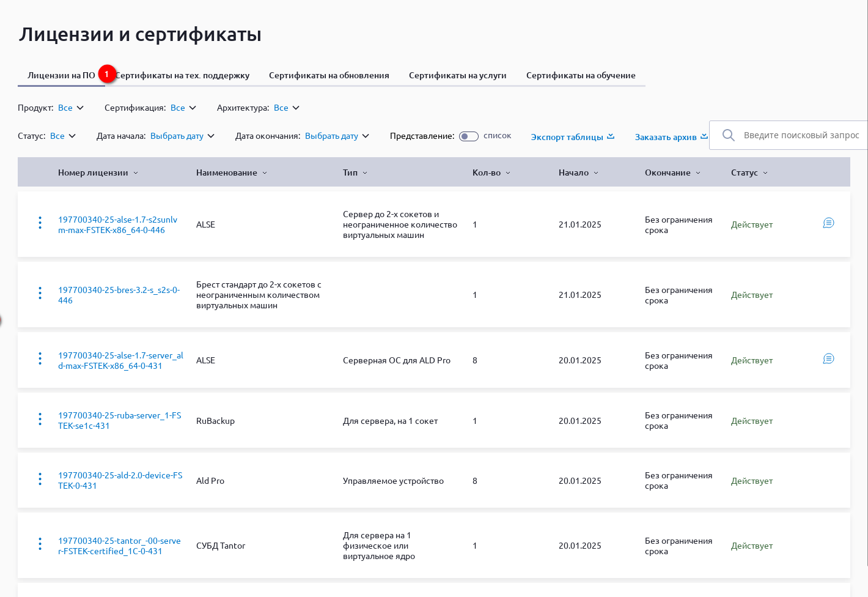Open the Сертификаты на обучение tab
Viewport: 868px width, 597px height.
581,76
